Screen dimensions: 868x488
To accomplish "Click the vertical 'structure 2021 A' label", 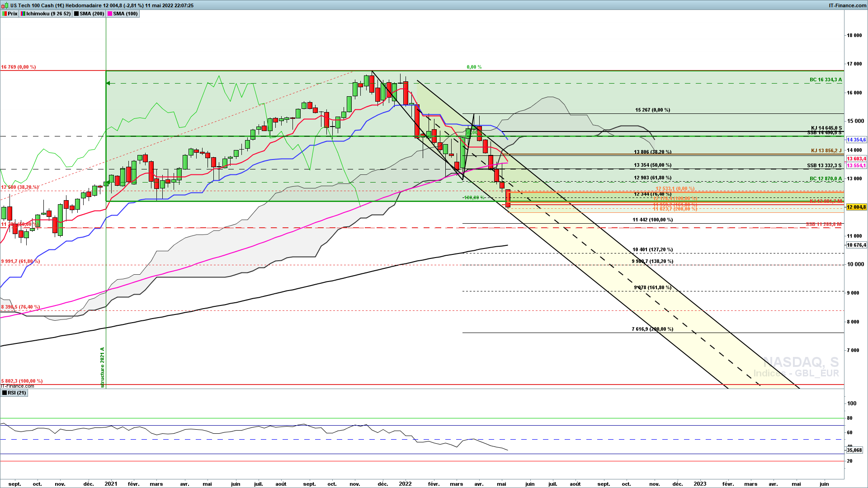I will point(103,367).
